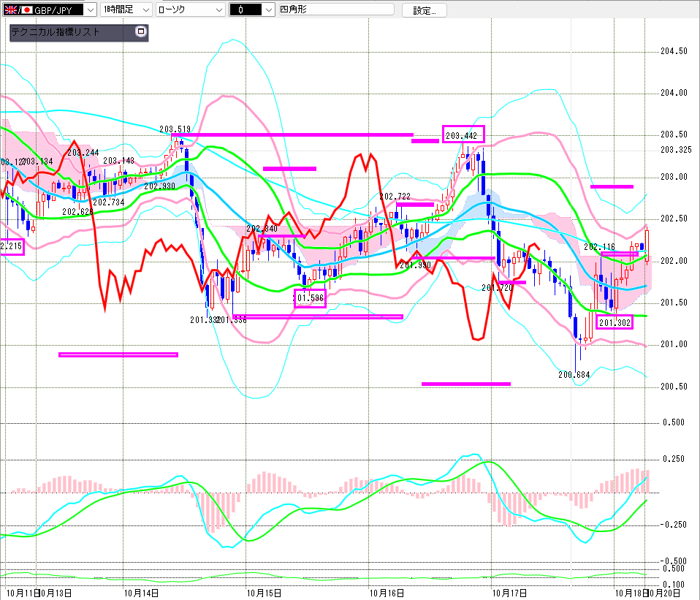Select the boxed 203.442 price label
Image resolution: width=700 pixels, height=600 pixels.
pyautogui.click(x=463, y=135)
